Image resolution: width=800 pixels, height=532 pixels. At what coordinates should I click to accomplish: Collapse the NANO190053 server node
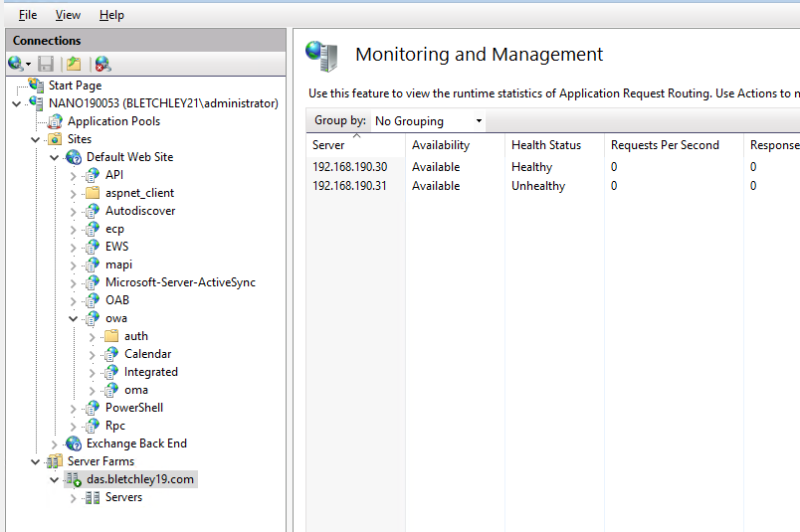click(x=16, y=104)
